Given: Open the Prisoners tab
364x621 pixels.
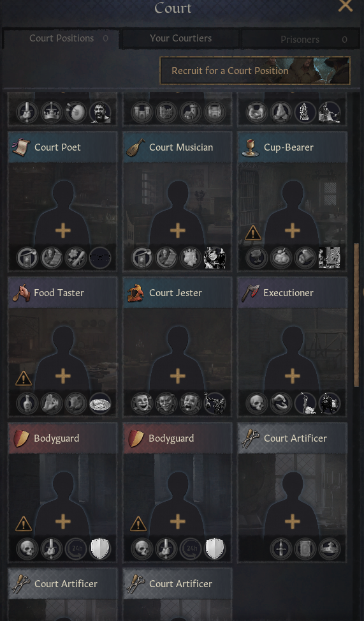Looking at the screenshot, I should tap(300, 39).
